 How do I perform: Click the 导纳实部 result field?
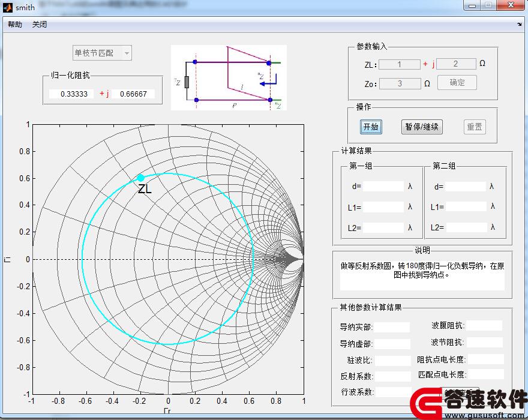pos(392,327)
